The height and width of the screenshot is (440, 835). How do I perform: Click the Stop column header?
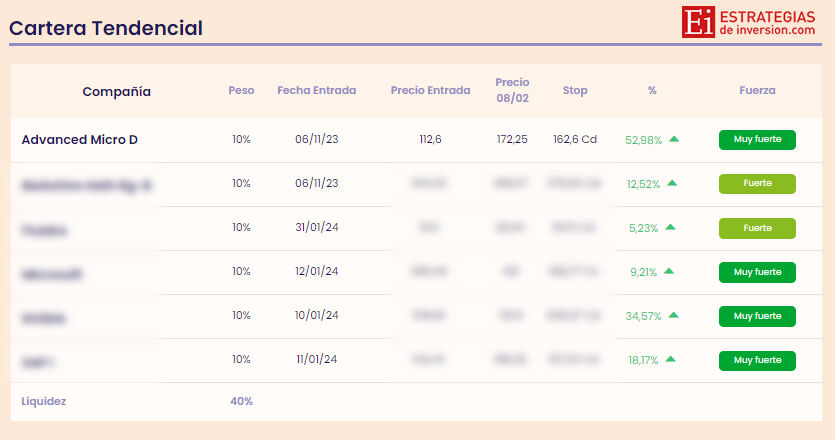click(575, 90)
